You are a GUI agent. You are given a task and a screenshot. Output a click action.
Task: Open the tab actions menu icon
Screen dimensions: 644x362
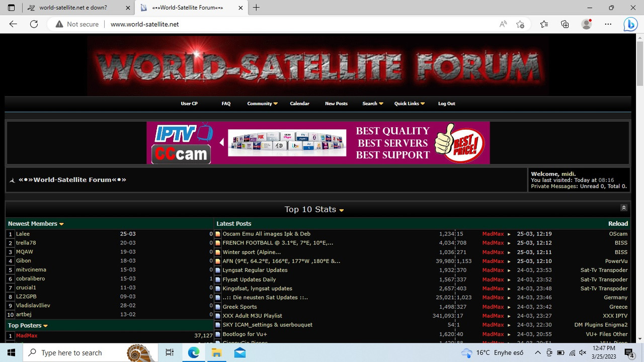click(x=12, y=8)
